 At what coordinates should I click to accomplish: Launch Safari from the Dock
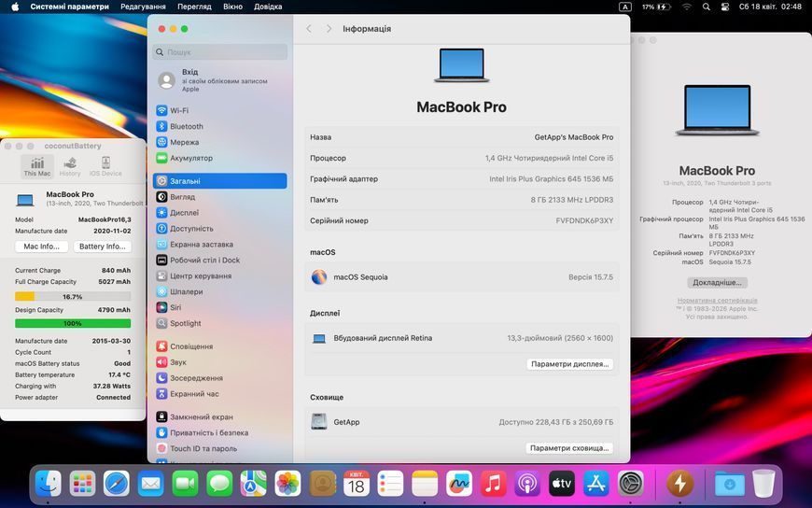click(117, 484)
